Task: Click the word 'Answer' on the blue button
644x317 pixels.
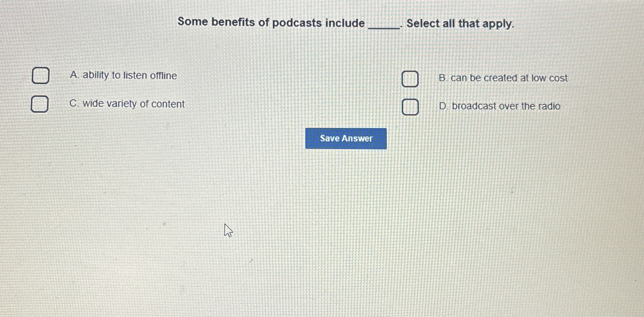Action: point(358,138)
